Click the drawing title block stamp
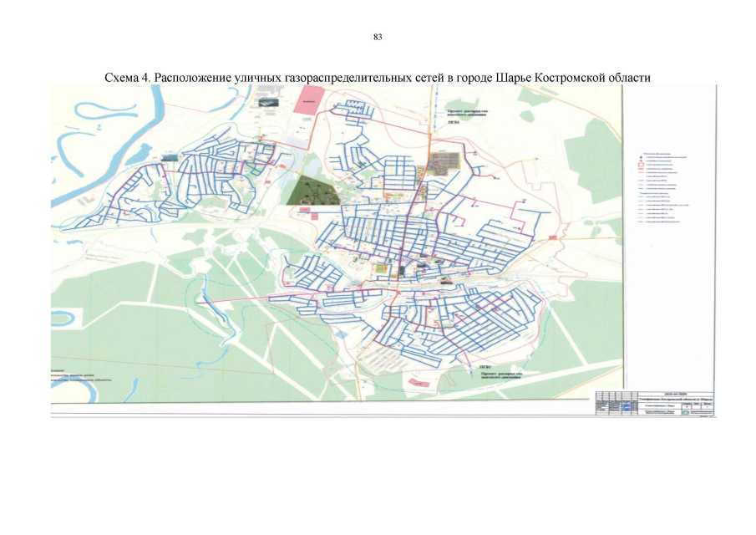 (654, 403)
